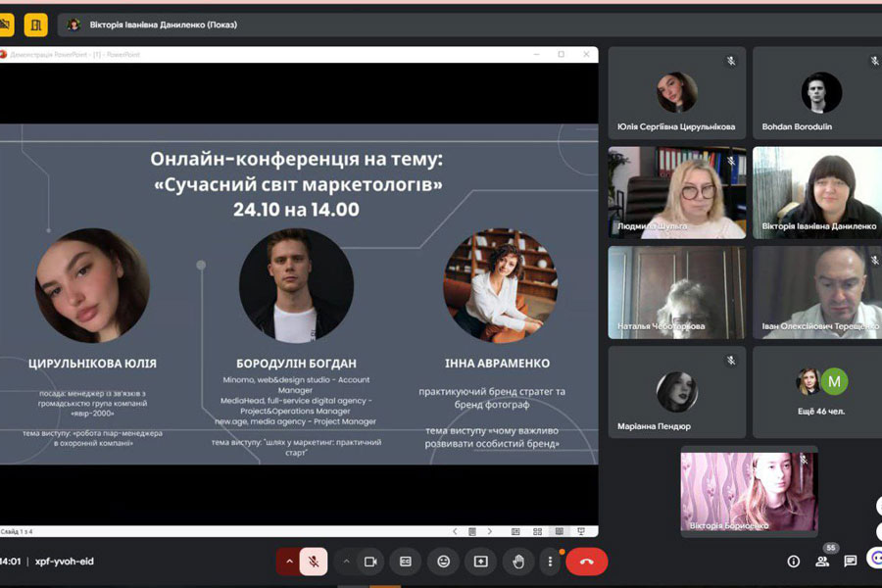
Task: Click meeting code xpf-yvoh-eid
Action: [x=64, y=561]
